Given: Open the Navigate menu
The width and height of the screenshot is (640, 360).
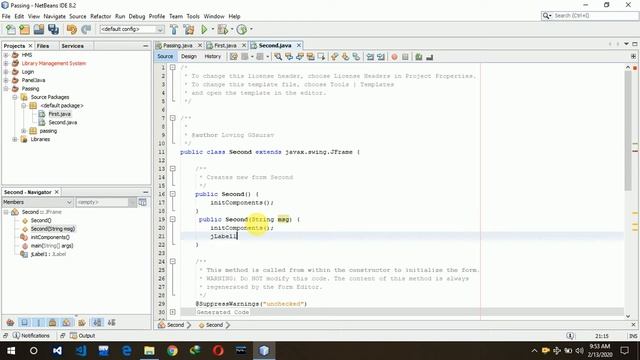Looking at the screenshot, I should 54,16.
